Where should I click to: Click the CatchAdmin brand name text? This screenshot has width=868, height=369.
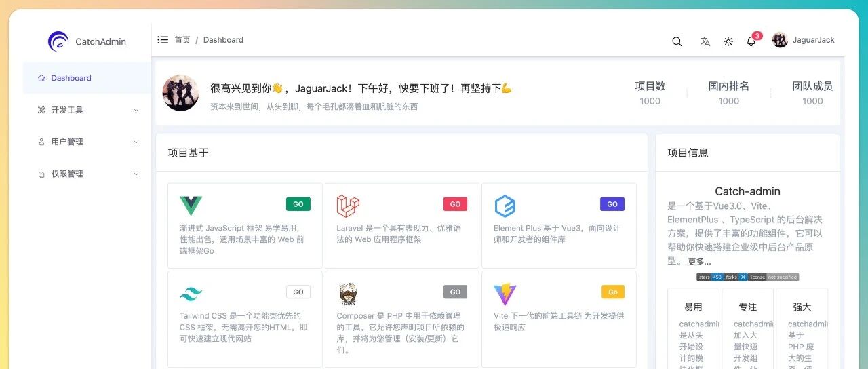pos(100,41)
